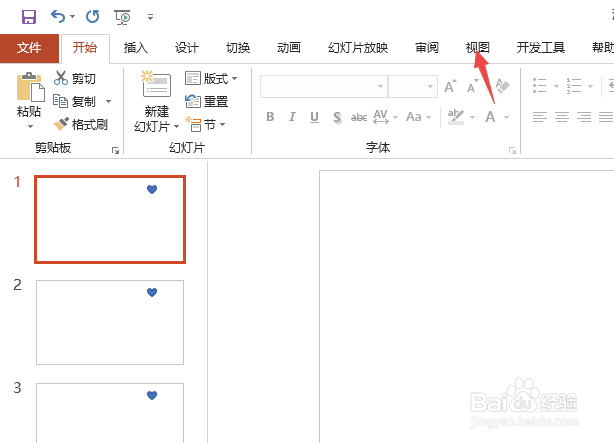Open the 版式 layout dropdown

(211, 78)
